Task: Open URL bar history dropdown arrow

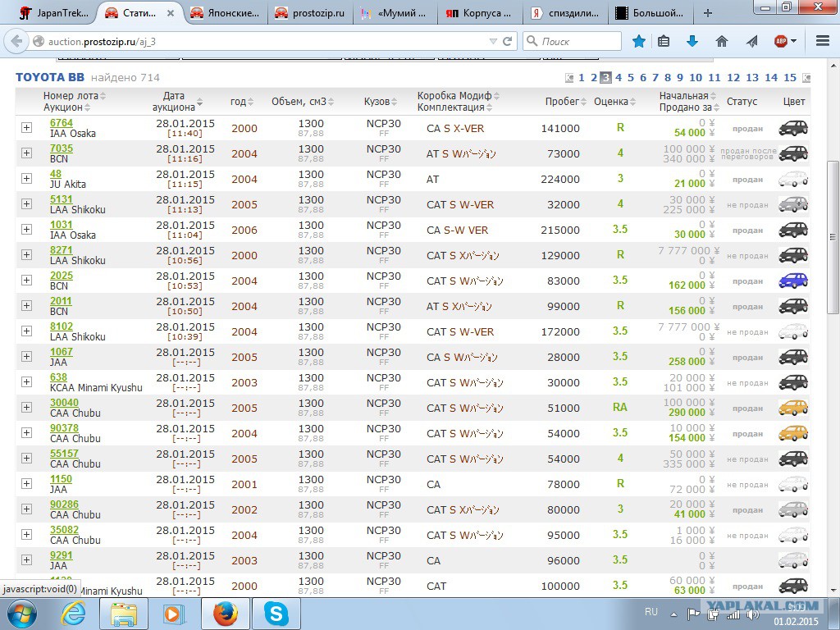Action: (x=493, y=41)
